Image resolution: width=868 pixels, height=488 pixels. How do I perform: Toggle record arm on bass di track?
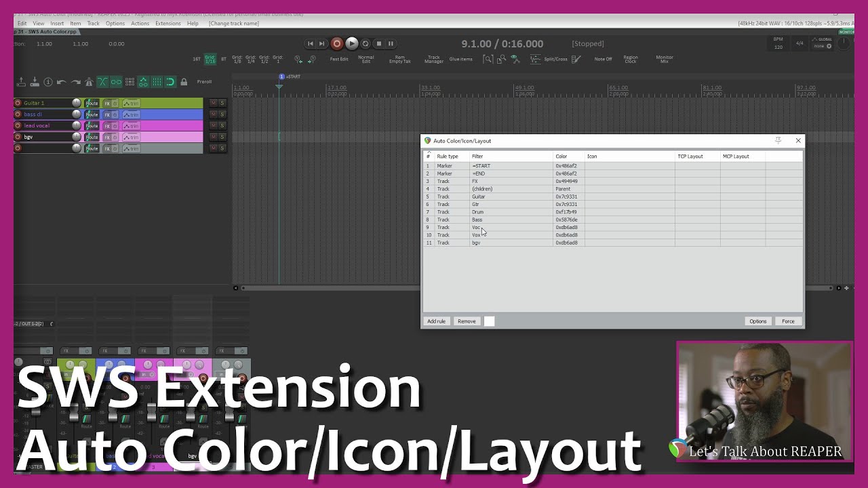pyautogui.click(x=18, y=115)
